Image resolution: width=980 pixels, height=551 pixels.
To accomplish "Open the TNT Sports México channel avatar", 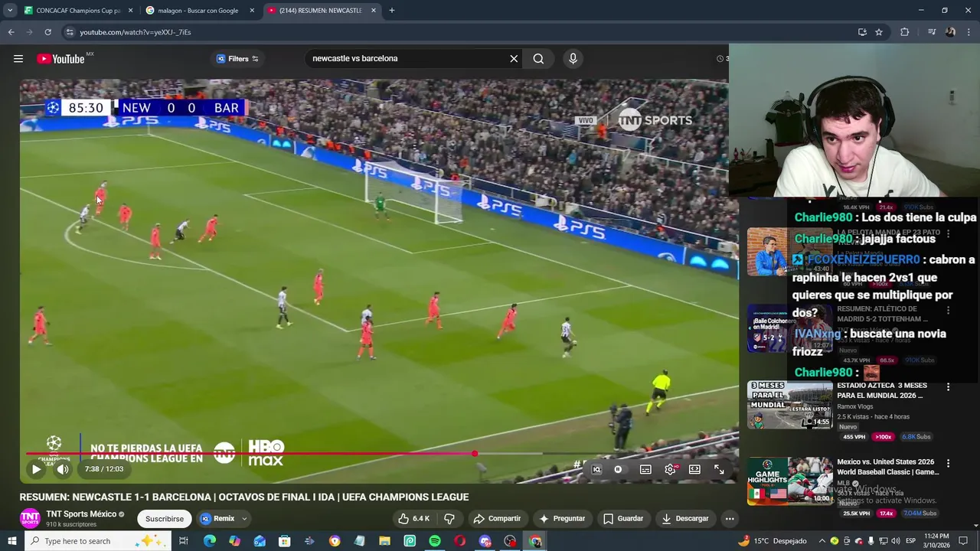I will pyautogui.click(x=30, y=518).
